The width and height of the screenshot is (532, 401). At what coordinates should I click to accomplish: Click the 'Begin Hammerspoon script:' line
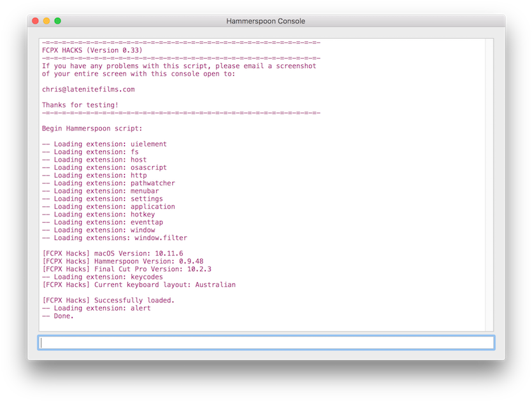point(92,128)
